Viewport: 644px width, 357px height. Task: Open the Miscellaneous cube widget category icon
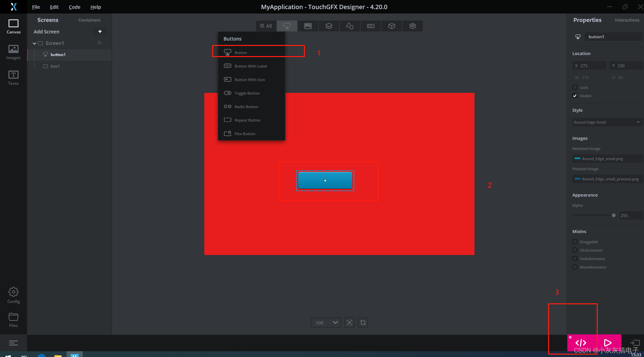click(x=392, y=26)
